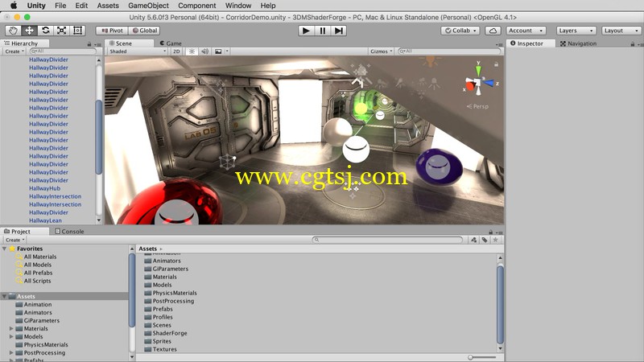Viewport: 644px width, 362px height.
Task: Open the Window menu
Action: click(x=238, y=6)
